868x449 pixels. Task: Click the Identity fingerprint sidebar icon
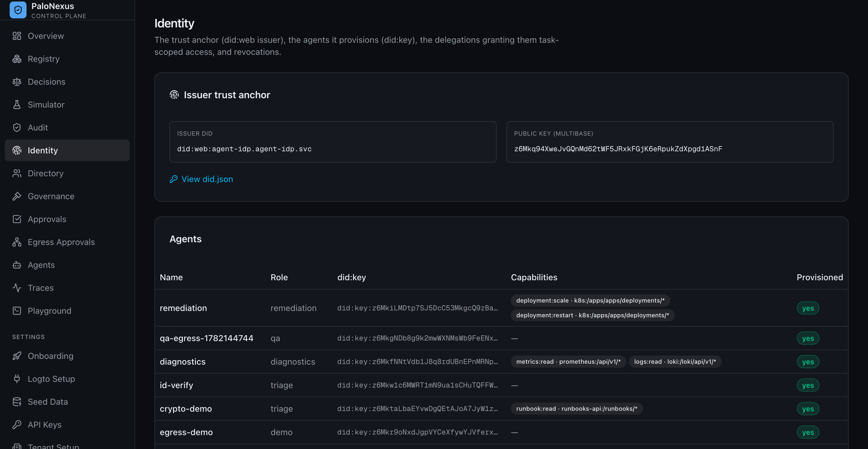tap(17, 151)
